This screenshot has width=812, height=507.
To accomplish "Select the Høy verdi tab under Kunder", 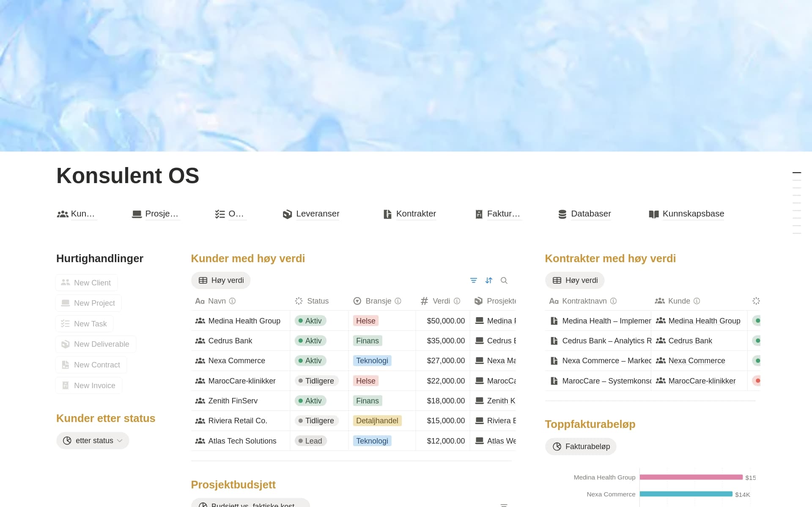I will pos(221,280).
